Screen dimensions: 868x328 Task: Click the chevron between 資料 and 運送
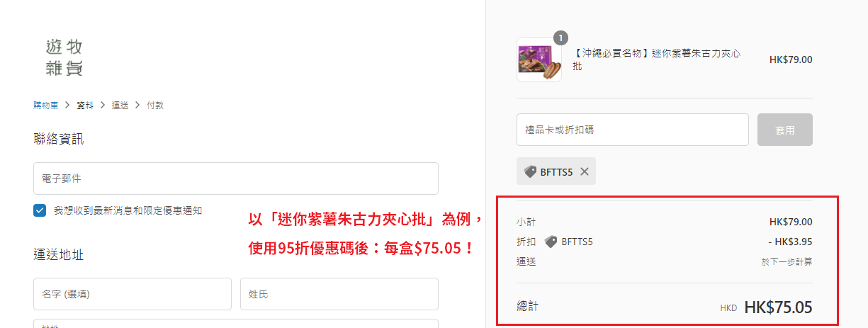click(x=103, y=105)
